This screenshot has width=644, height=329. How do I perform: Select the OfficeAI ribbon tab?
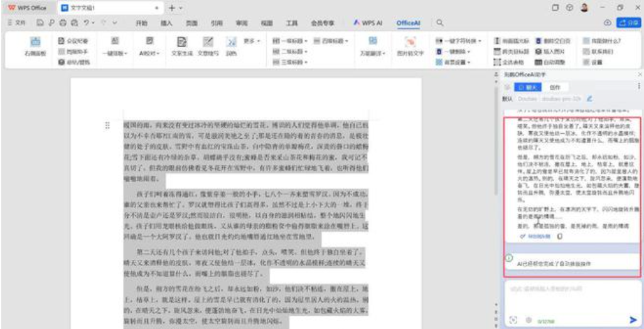408,23
